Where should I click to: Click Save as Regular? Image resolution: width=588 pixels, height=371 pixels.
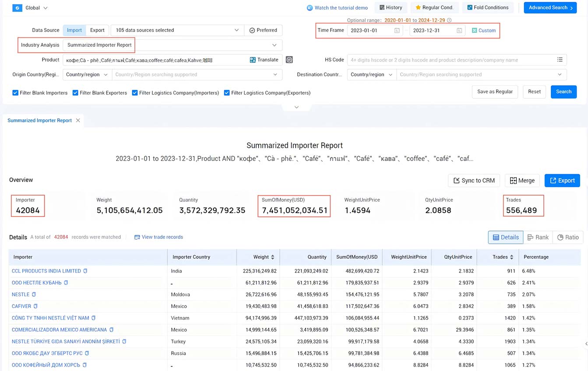[495, 91]
